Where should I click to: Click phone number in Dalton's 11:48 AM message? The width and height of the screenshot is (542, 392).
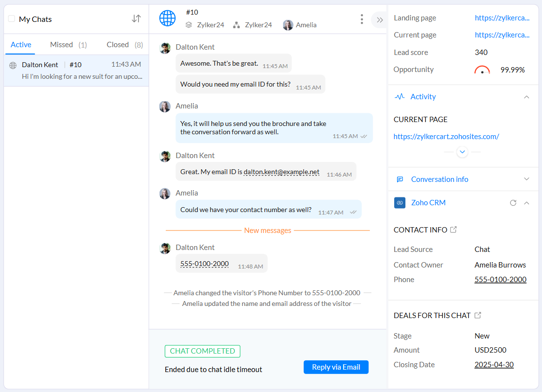tap(204, 264)
